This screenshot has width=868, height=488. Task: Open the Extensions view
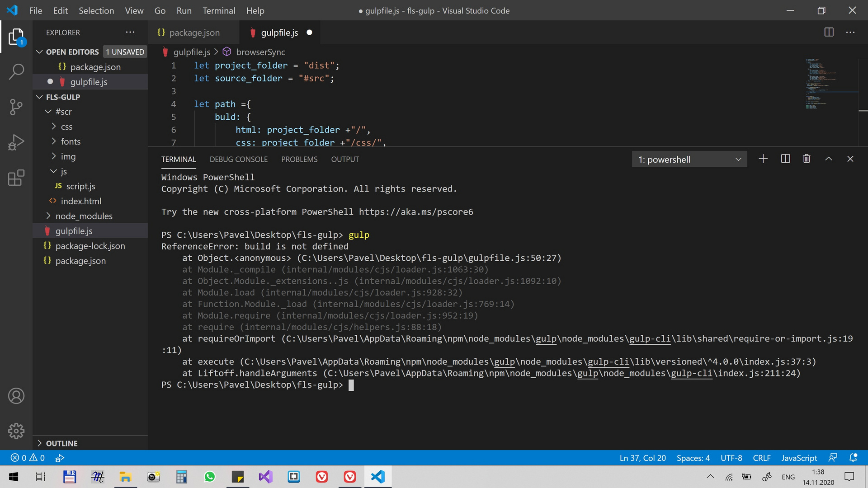click(x=16, y=178)
